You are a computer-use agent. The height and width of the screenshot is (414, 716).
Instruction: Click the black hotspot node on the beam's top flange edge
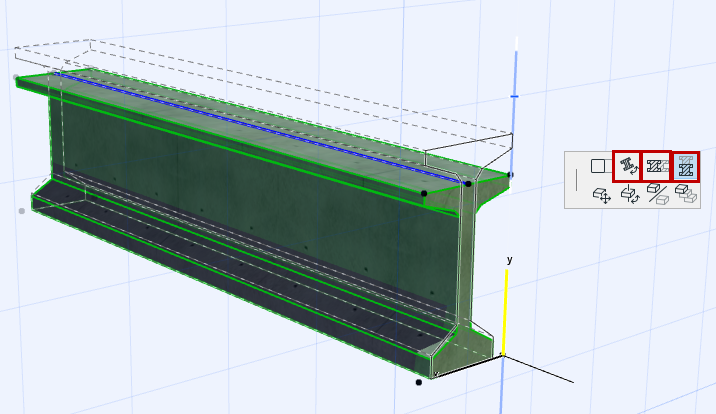424,194
